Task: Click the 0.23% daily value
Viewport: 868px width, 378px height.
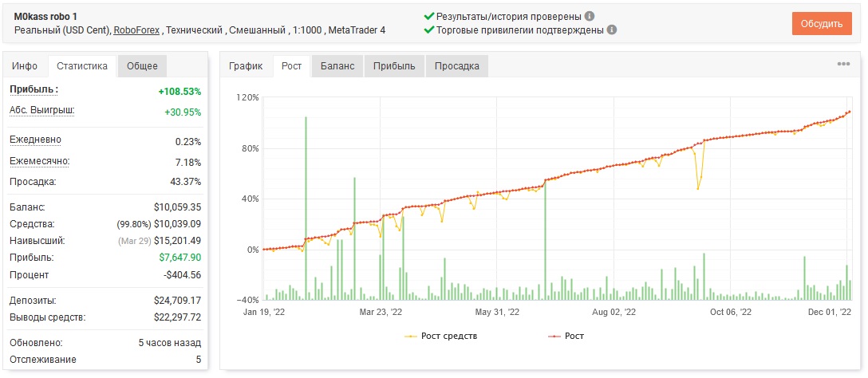Action: (x=188, y=142)
